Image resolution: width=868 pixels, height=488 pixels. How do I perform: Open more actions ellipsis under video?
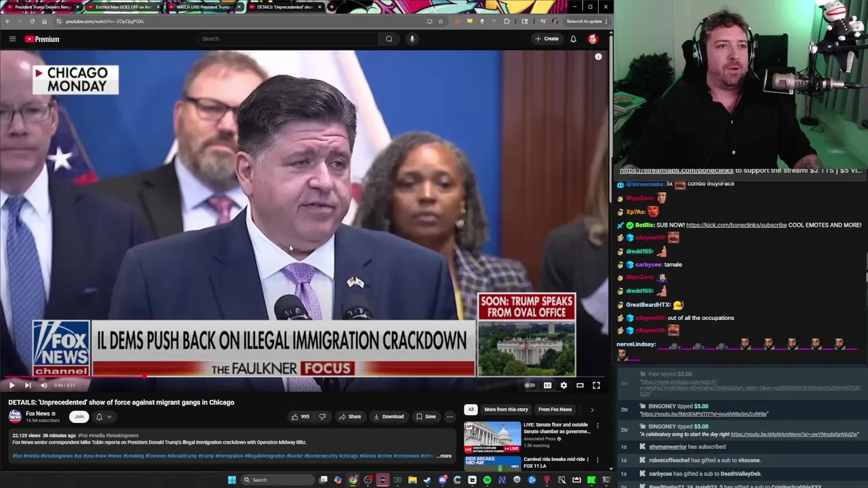click(x=450, y=417)
